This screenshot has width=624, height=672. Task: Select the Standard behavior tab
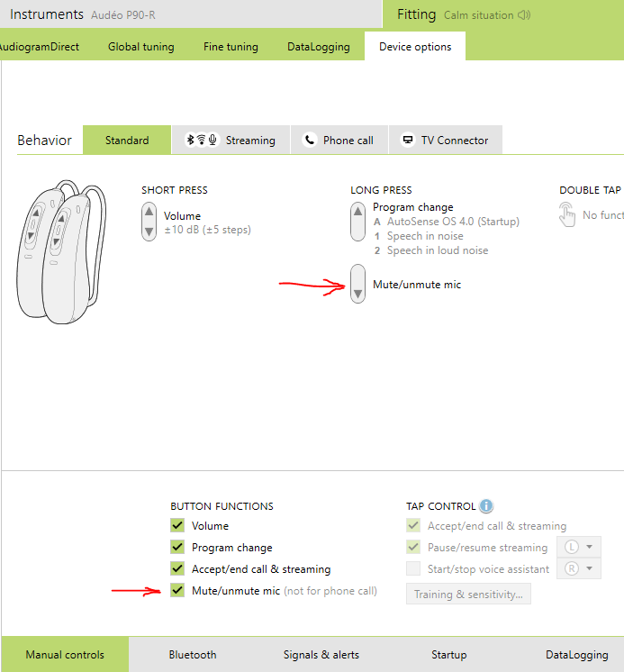[127, 141]
